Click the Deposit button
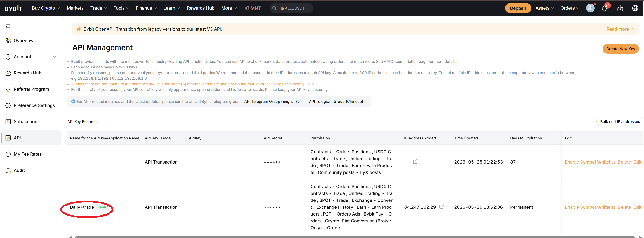The height and width of the screenshot is (238, 644). point(518,8)
